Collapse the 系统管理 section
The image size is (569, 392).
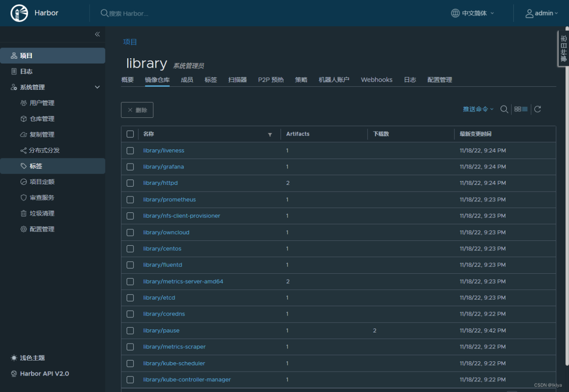tap(97, 87)
